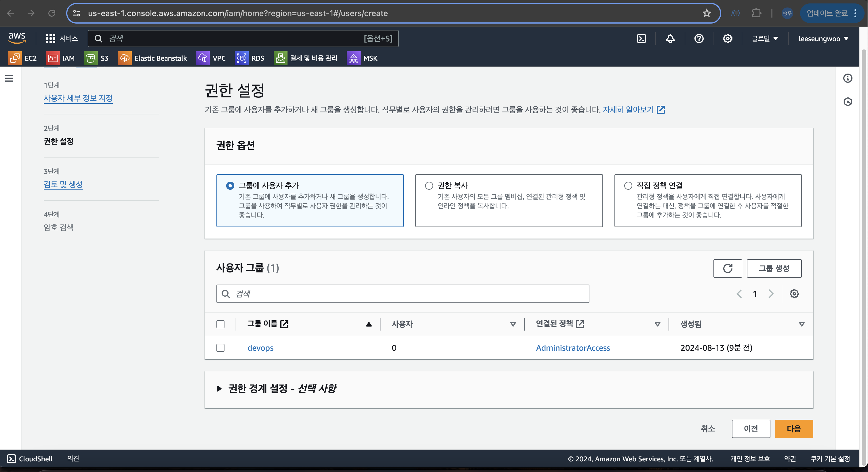
Task: Open table preferences gear in user groups
Action: pos(794,294)
